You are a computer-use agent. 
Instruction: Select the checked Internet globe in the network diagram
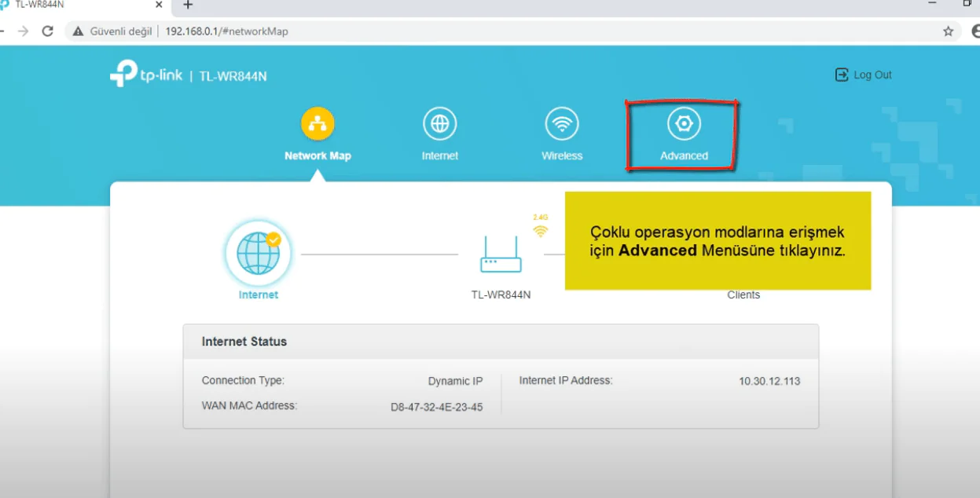pos(258,254)
